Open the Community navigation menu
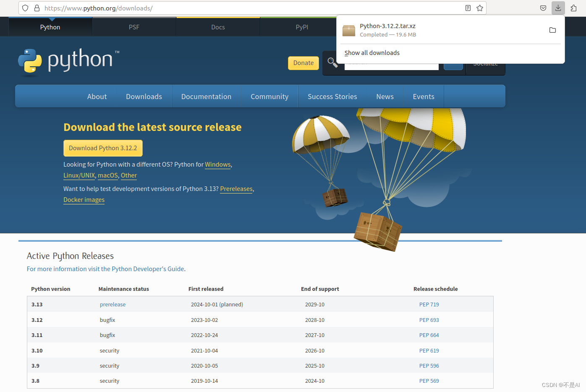The image size is (586, 392). coord(269,97)
